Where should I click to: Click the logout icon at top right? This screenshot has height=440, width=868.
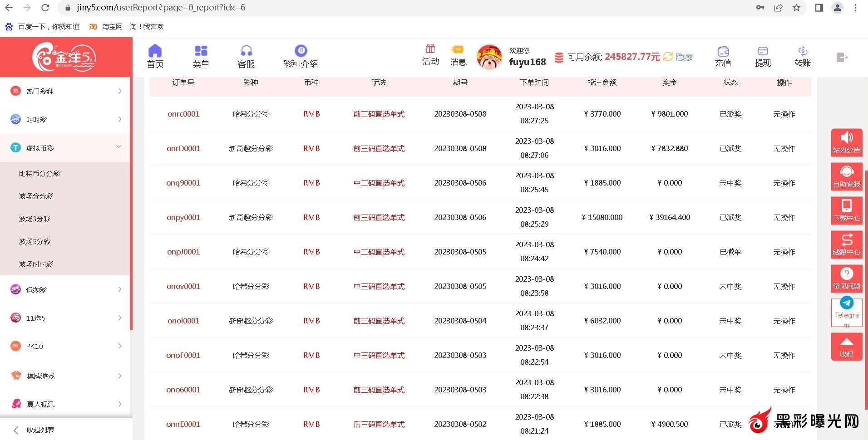pyautogui.click(x=842, y=57)
